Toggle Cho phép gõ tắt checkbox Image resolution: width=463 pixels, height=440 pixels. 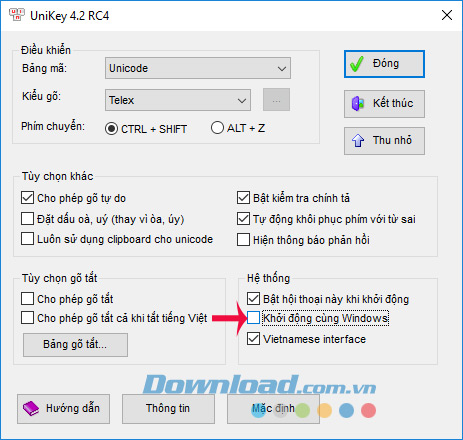27,299
